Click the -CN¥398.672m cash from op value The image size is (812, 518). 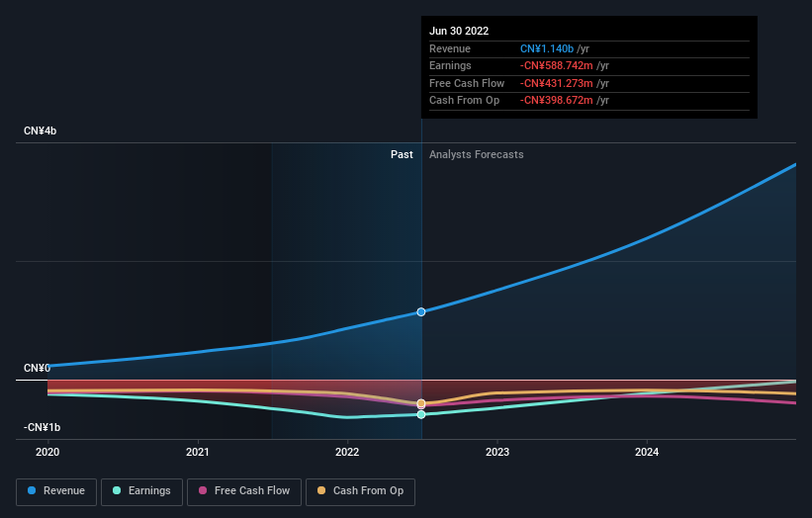tap(557, 101)
